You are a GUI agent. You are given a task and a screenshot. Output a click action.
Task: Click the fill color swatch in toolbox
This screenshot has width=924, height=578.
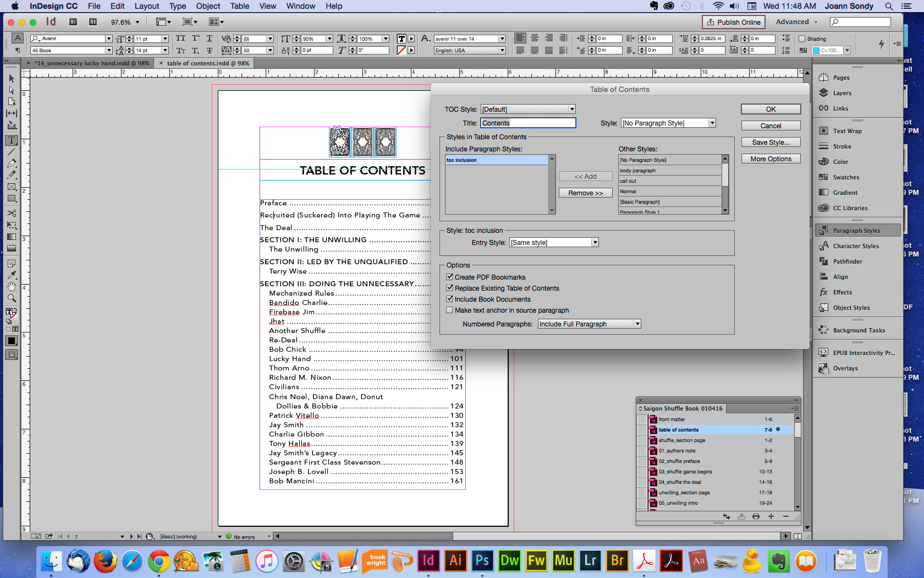tap(9, 312)
